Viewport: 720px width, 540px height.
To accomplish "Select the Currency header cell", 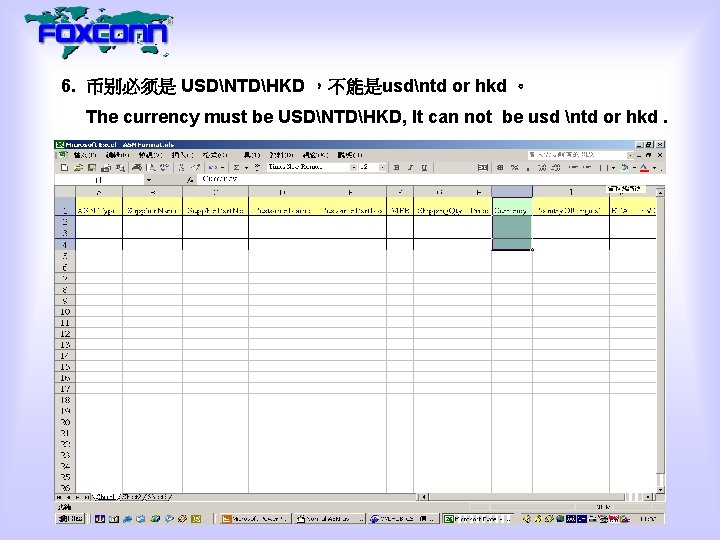I will point(512,207).
